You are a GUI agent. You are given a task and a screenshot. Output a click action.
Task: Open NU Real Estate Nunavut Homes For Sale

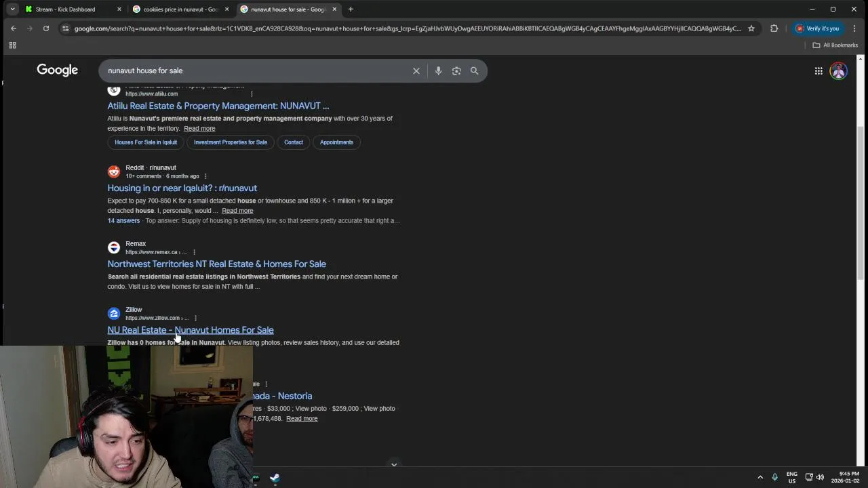pos(191,330)
